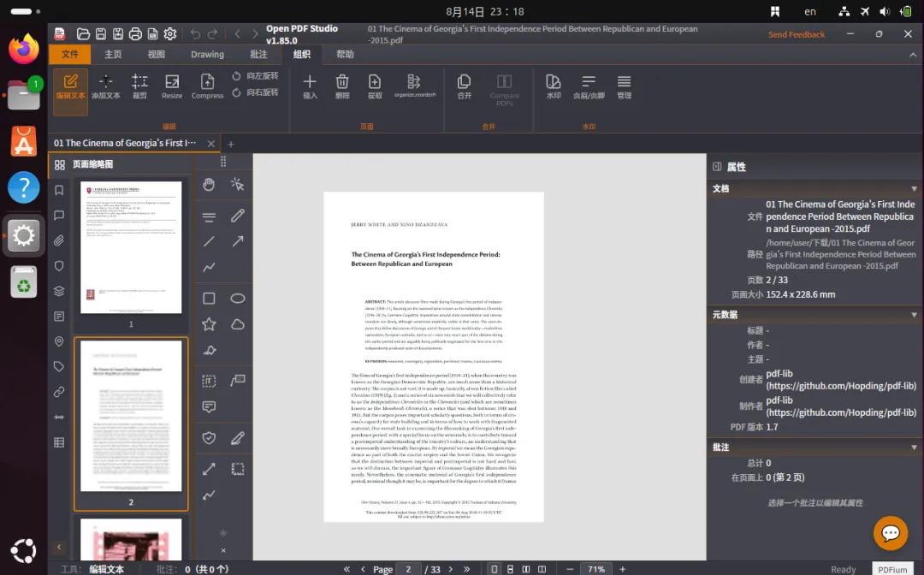The image size is (924, 575).
Task: Insert a page with 插入
Action: (310, 86)
